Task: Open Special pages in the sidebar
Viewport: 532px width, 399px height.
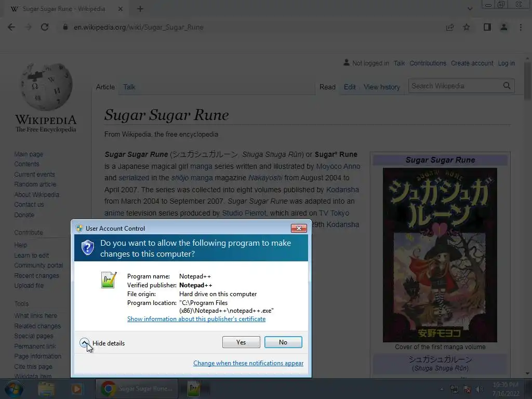Action: tap(34, 336)
